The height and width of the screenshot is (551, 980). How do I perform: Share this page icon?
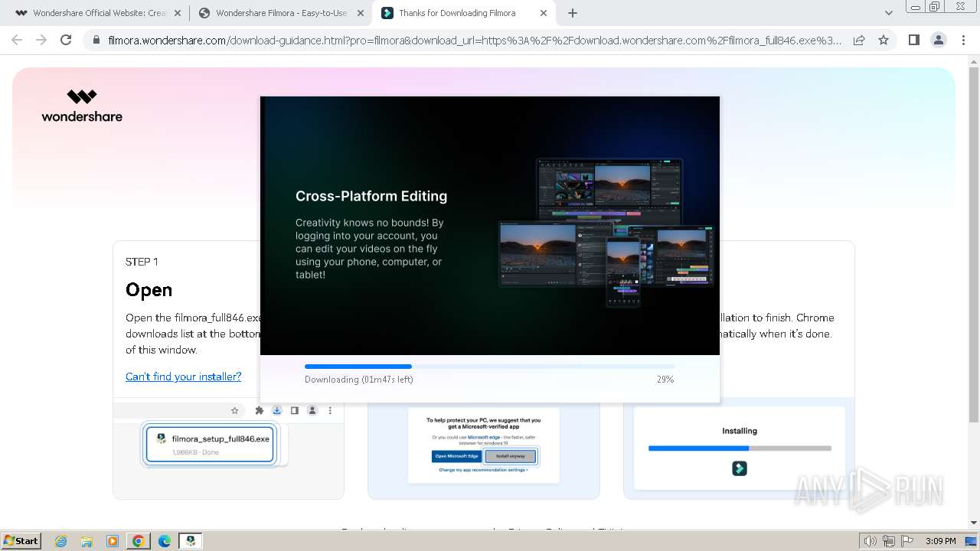(x=859, y=40)
